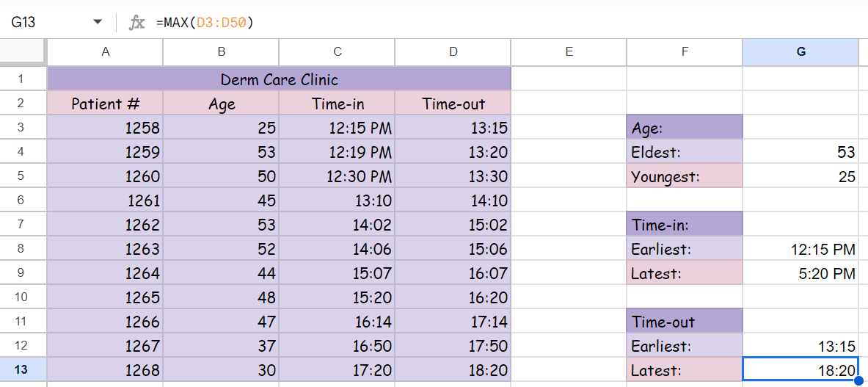Click the fill handle on cell G13
Image resolution: width=868 pixels, height=387 pixels.
coord(858,381)
